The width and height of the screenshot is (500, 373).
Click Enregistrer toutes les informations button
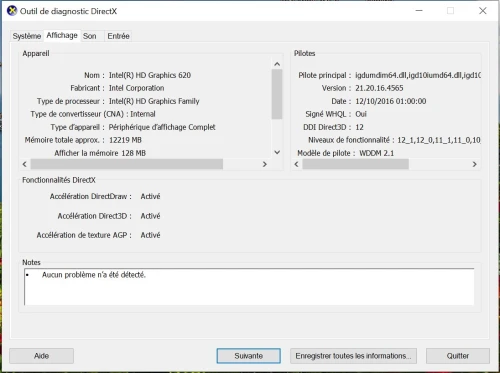pos(353,356)
